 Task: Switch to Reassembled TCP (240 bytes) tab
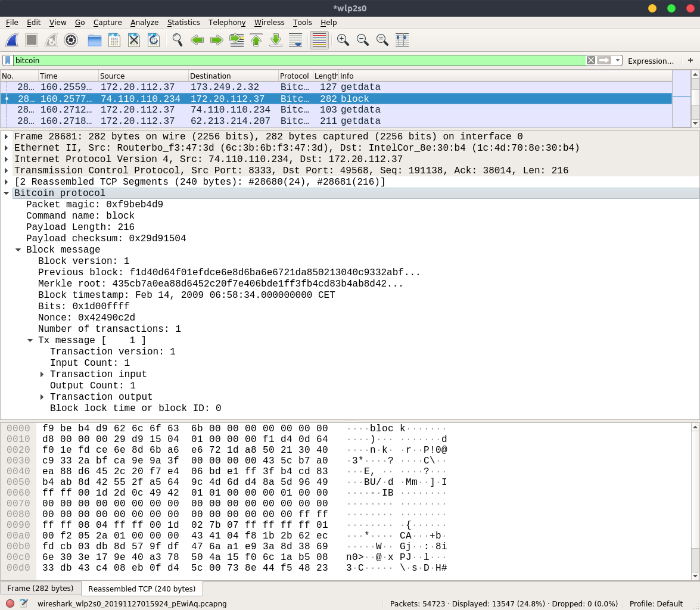tap(142, 589)
